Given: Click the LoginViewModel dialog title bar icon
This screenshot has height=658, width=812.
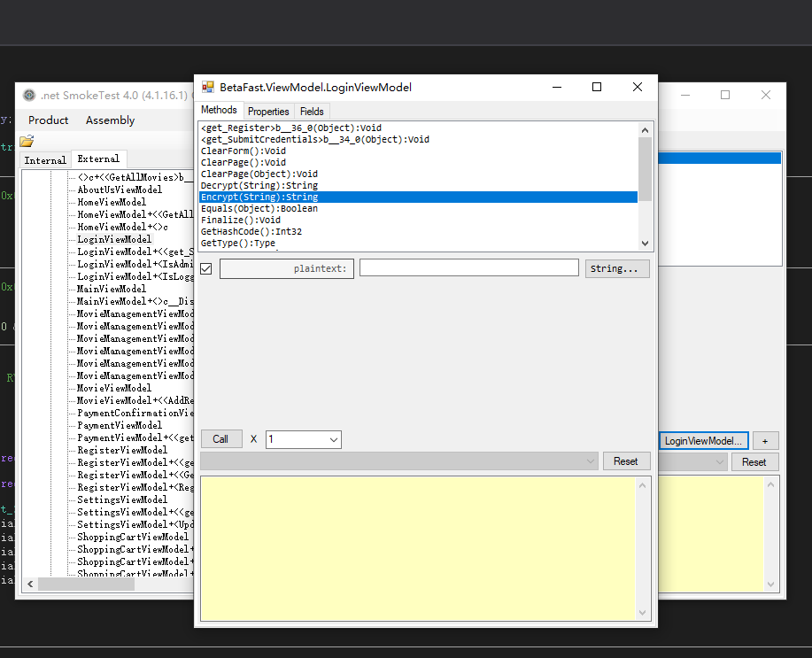Looking at the screenshot, I should coord(208,87).
